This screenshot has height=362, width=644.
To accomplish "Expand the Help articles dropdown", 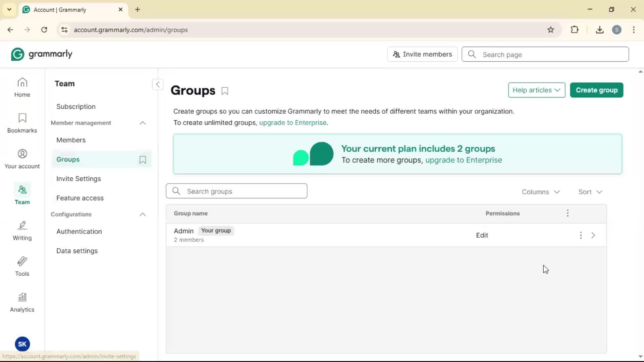I will click(536, 90).
